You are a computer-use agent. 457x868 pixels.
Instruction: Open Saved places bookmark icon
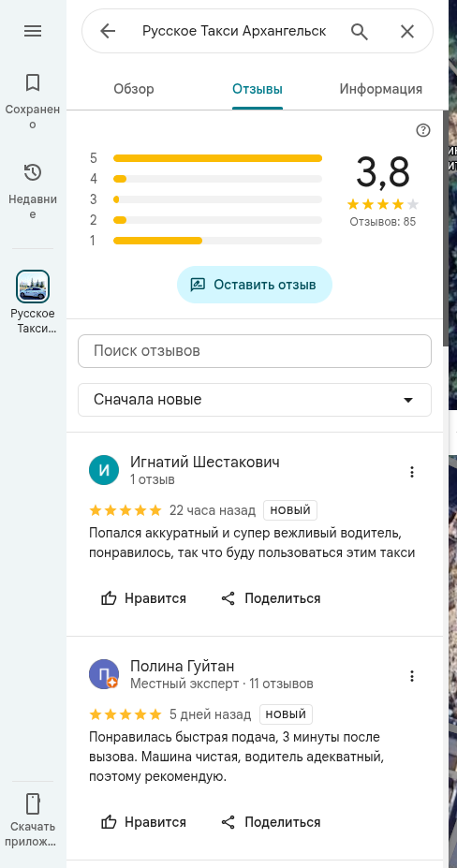pyautogui.click(x=33, y=83)
